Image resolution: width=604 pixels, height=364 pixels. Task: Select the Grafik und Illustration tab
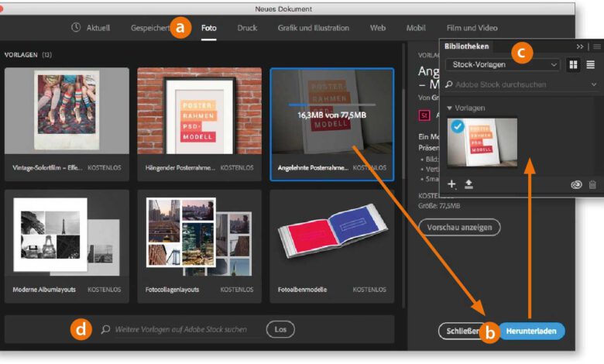(x=313, y=28)
